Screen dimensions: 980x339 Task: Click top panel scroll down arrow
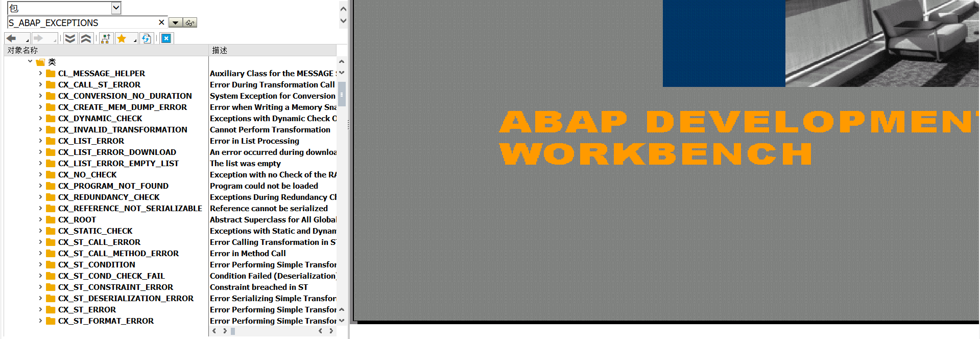343,21
